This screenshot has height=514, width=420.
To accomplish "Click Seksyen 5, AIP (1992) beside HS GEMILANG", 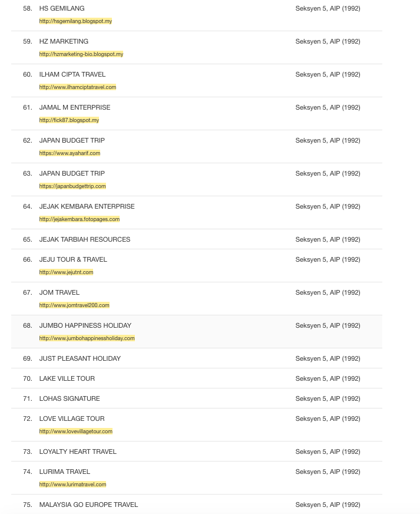I will pyautogui.click(x=328, y=8).
